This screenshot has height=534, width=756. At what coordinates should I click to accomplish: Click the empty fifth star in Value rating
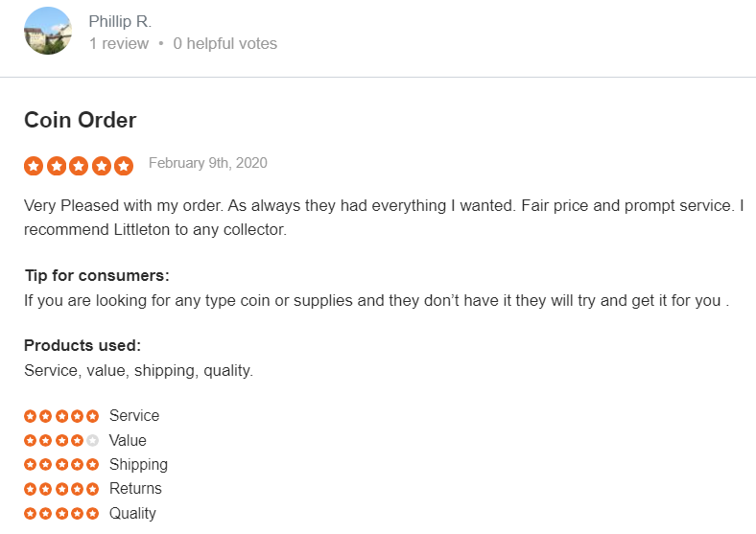point(92,440)
